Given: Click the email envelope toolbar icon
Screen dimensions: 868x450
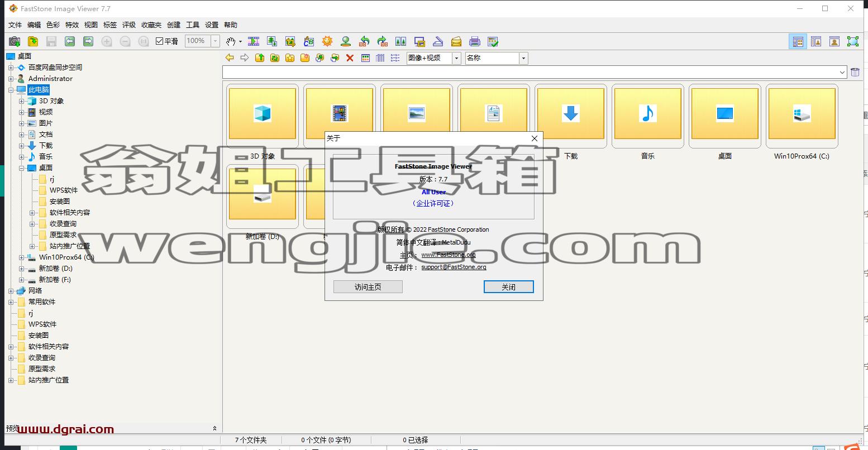Looking at the screenshot, I should 456,41.
